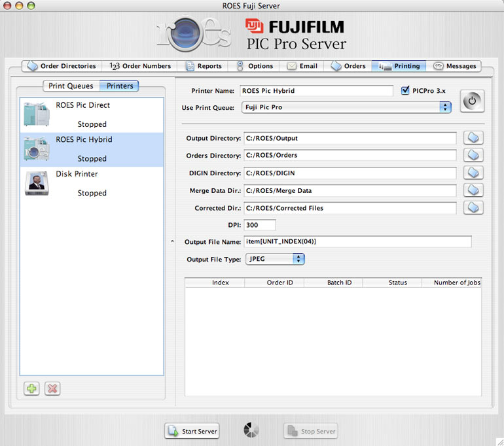Click Stopped status under ROES Pic Hybrid

pyautogui.click(x=92, y=159)
